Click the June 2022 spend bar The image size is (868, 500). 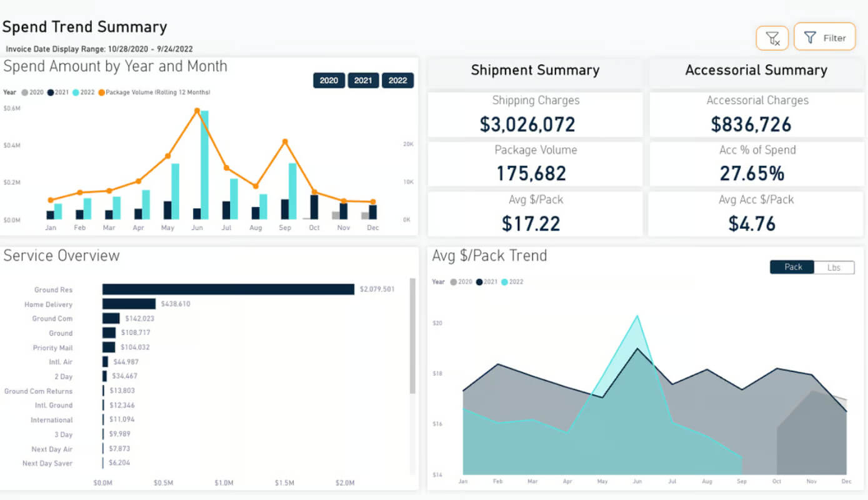(x=204, y=165)
